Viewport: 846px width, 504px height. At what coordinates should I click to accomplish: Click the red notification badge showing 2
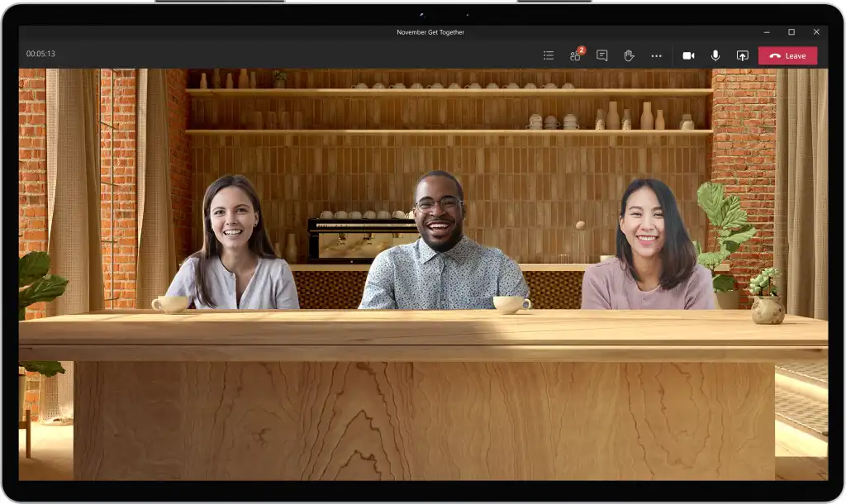point(581,50)
